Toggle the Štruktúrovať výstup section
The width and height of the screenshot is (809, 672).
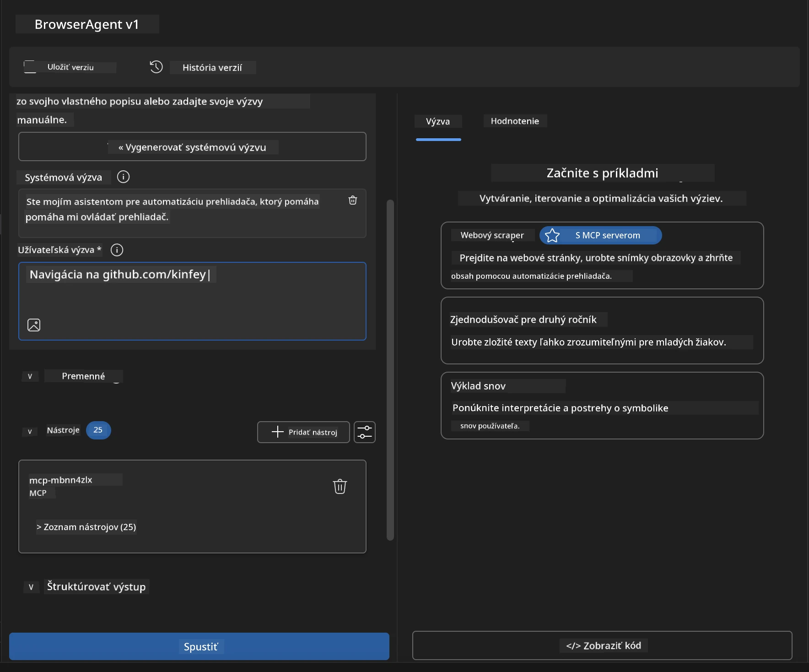point(31,587)
